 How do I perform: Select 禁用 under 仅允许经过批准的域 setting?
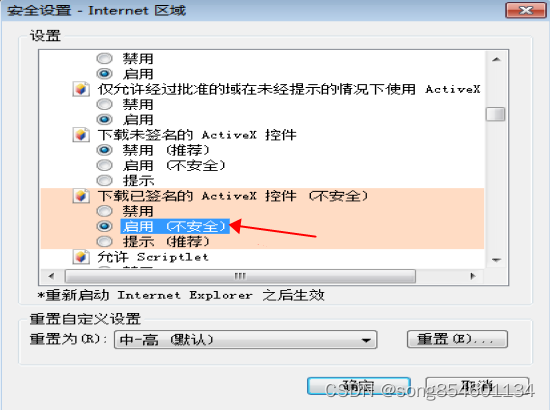coord(105,104)
